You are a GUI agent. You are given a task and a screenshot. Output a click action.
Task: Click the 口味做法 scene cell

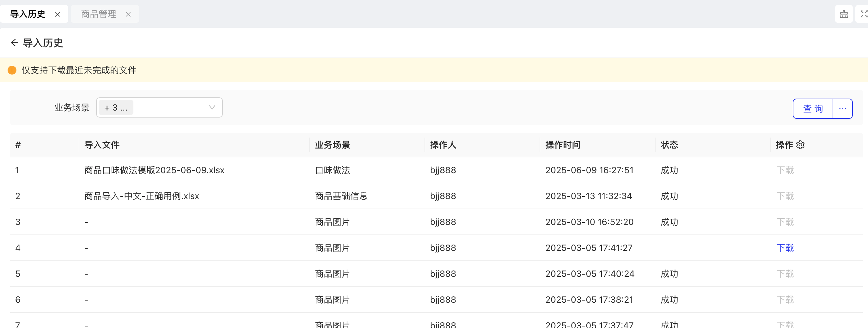[333, 170]
